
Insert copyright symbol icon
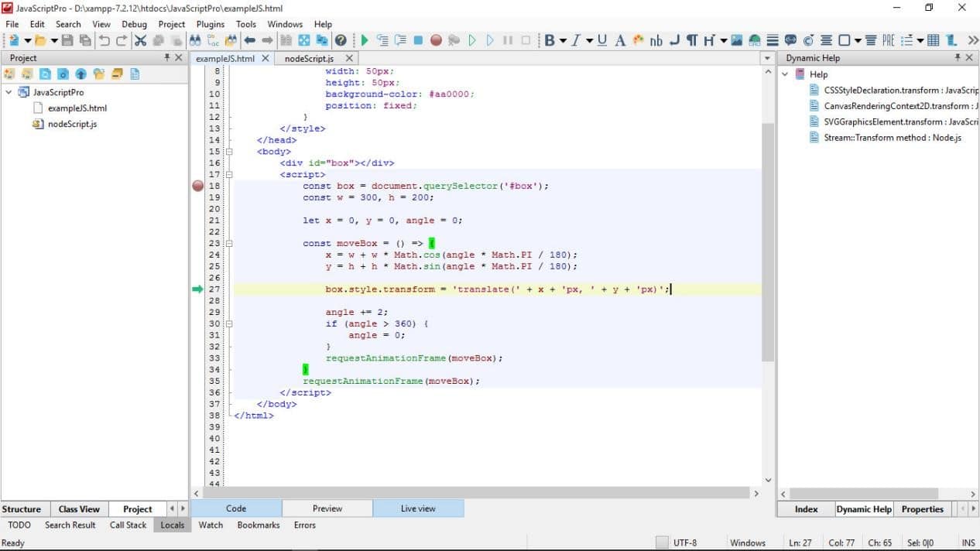[808, 40]
